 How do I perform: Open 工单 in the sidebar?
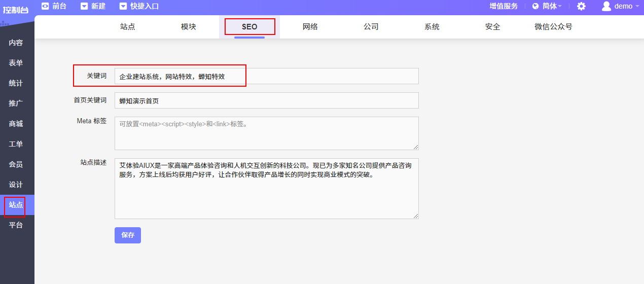16,144
